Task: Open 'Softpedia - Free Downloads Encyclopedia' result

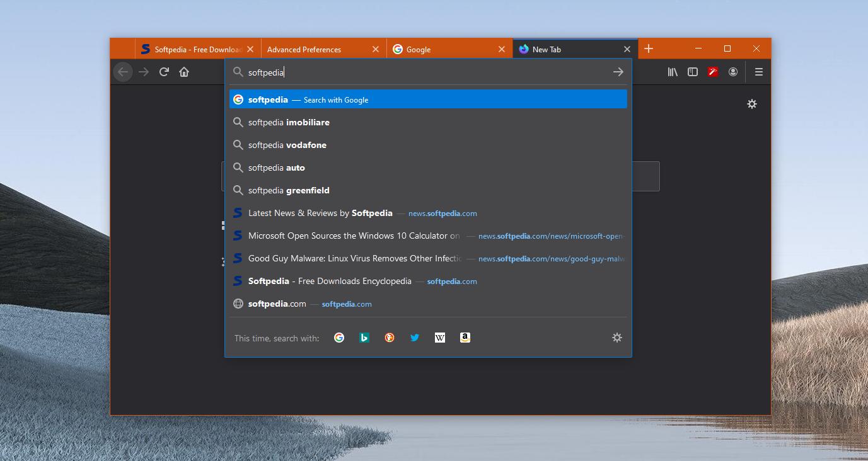Action: [428, 281]
